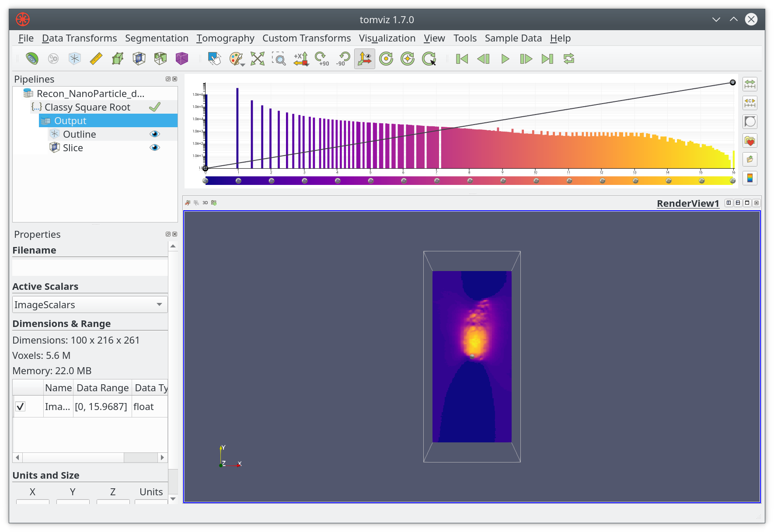Toggle visibility of the Slice module
Viewport: 774px width, 532px height.
pos(155,148)
